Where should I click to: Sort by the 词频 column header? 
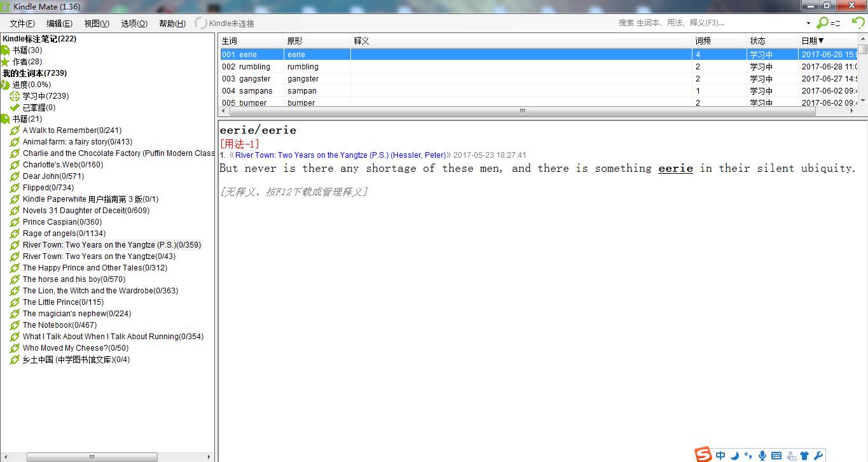719,41
